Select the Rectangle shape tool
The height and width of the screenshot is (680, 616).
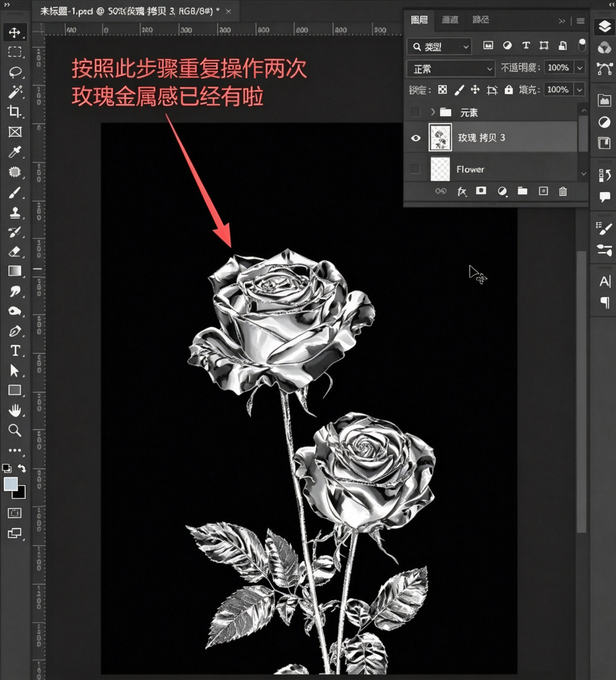15,390
